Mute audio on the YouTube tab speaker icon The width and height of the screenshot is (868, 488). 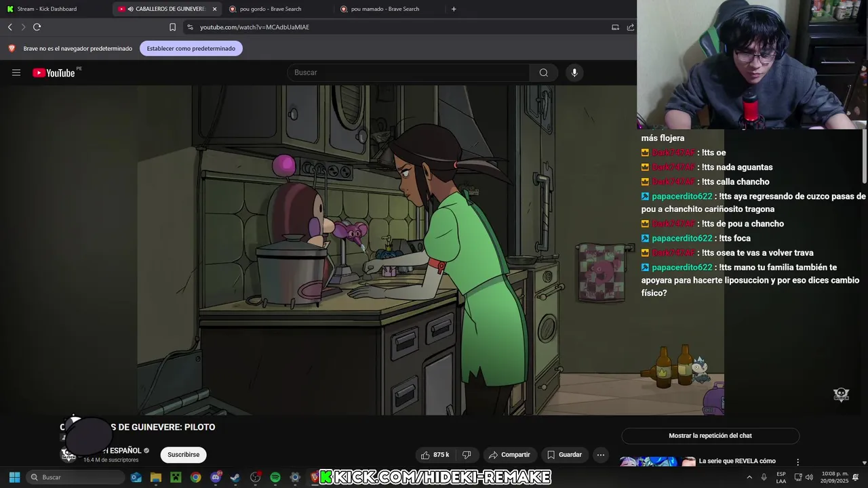[x=130, y=9]
